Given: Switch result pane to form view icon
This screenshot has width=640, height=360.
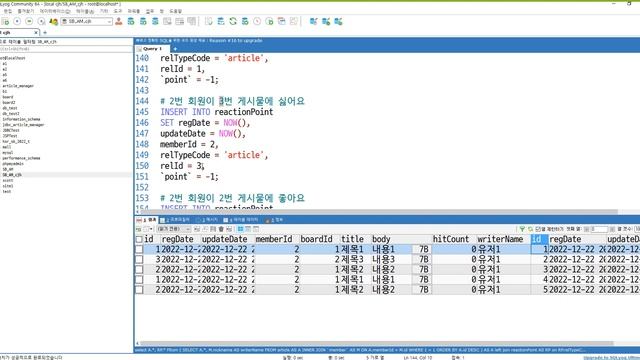Looking at the screenshot, I should pos(248,229).
